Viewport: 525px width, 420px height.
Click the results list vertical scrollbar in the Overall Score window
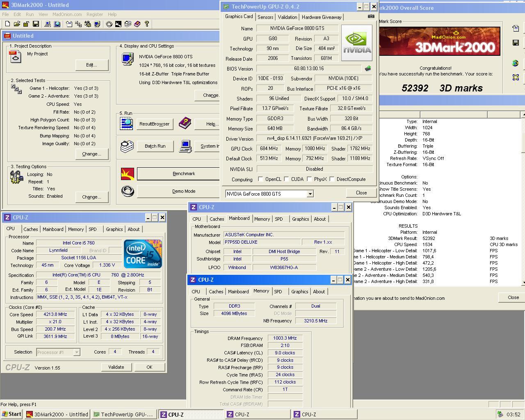523,199
